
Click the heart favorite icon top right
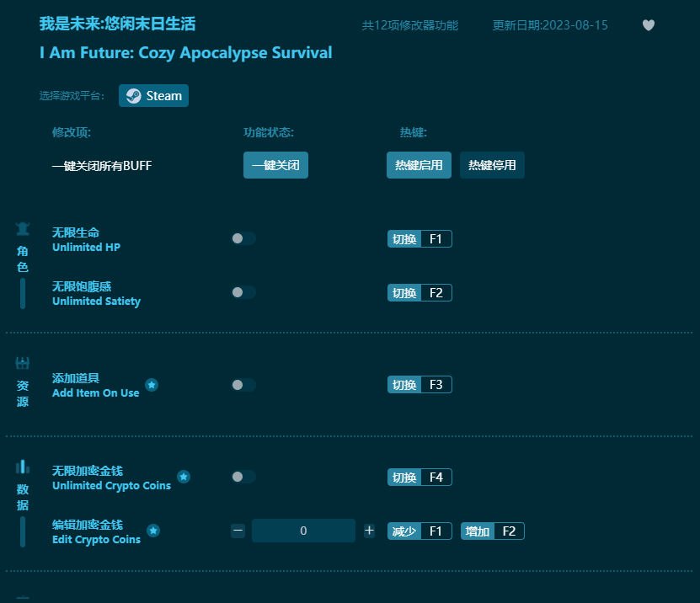click(x=649, y=25)
